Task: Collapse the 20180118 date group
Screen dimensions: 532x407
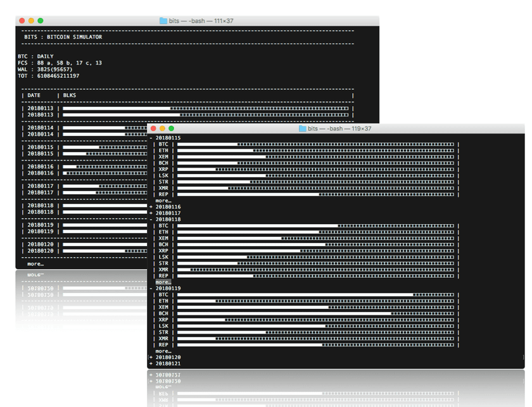Action: point(151,220)
